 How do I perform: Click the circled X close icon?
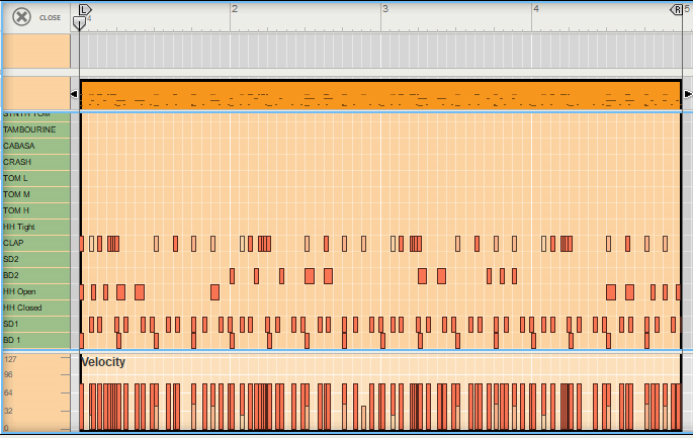pyautogui.click(x=20, y=17)
